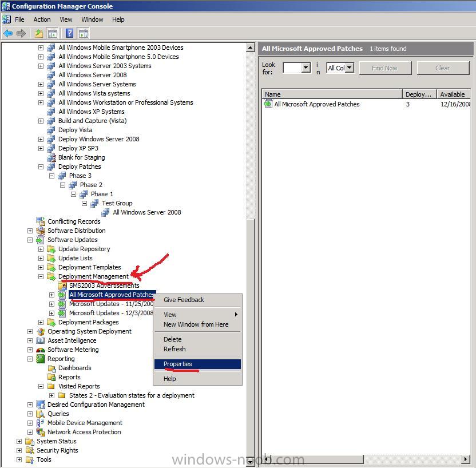Open the Action menu
Viewport: 476px width, 468px height.
42,19
